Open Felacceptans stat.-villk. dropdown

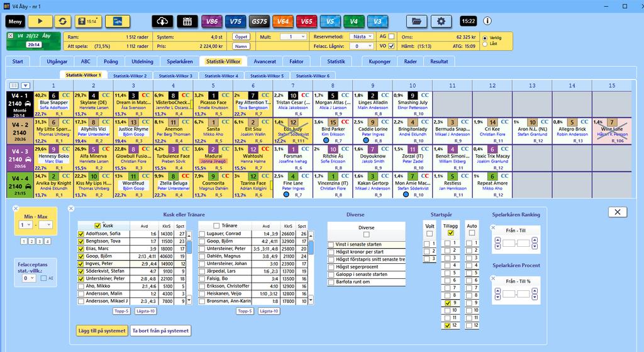click(x=29, y=278)
